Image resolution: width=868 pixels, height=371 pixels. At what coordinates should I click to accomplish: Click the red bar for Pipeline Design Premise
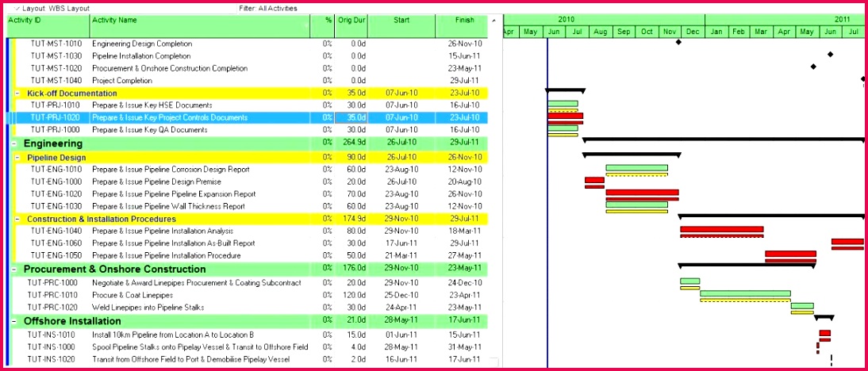point(594,180)
